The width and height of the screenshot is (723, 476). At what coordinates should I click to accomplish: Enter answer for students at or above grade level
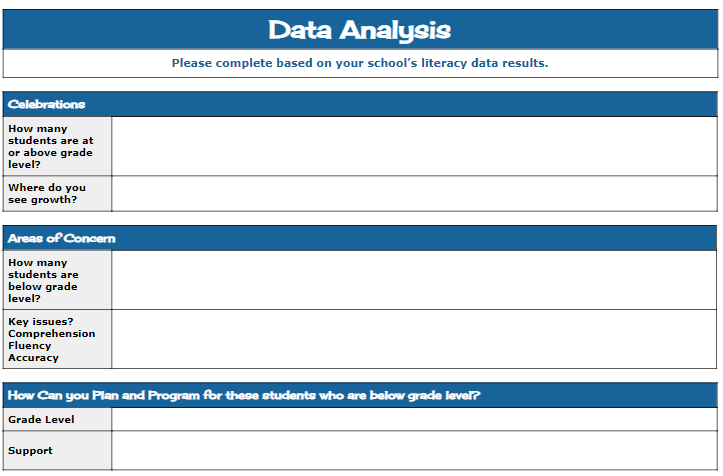point(414,146)
